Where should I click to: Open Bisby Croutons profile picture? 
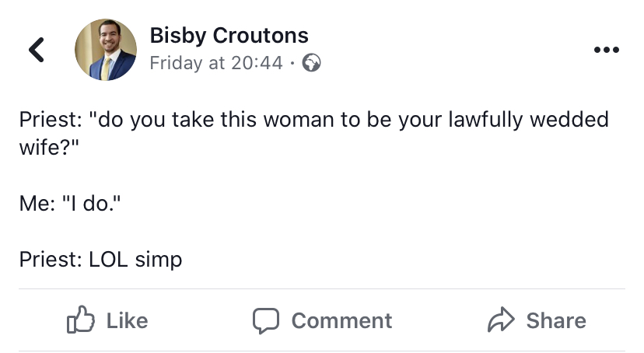point(106,50)
